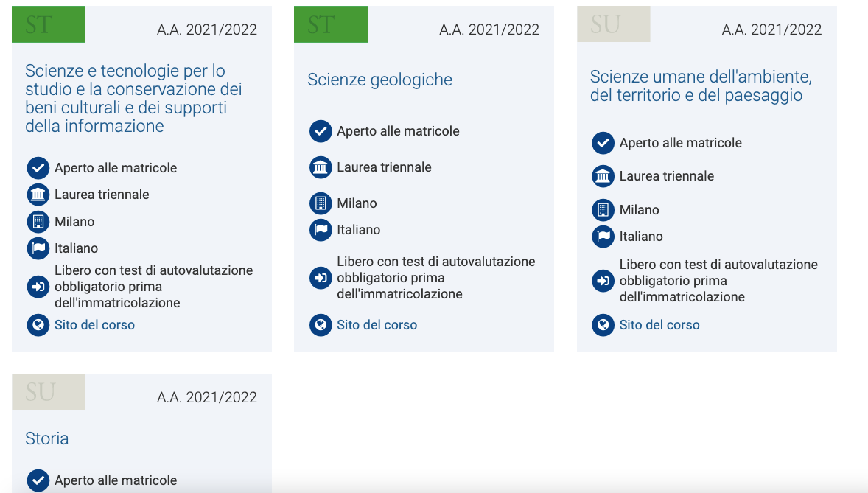Click globe icon in Scienze umane dell'ambiente card
868x493 pixels.
(x=603, y=324)
